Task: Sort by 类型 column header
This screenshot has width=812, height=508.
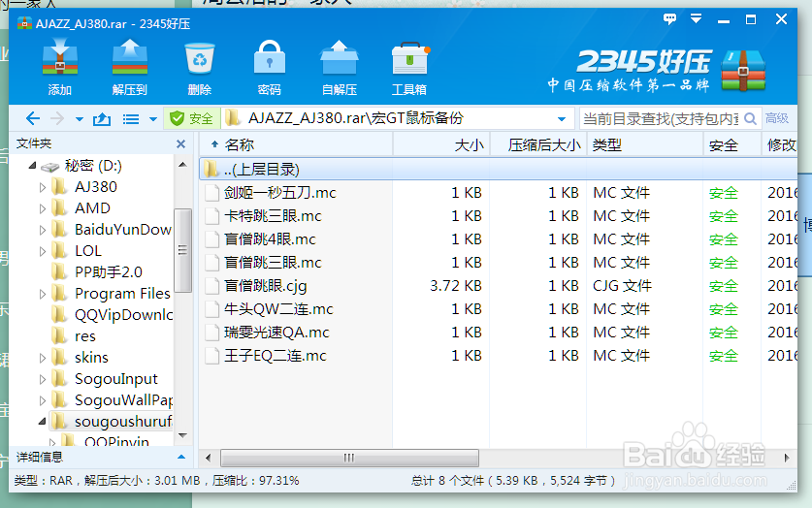Action: 645,144
